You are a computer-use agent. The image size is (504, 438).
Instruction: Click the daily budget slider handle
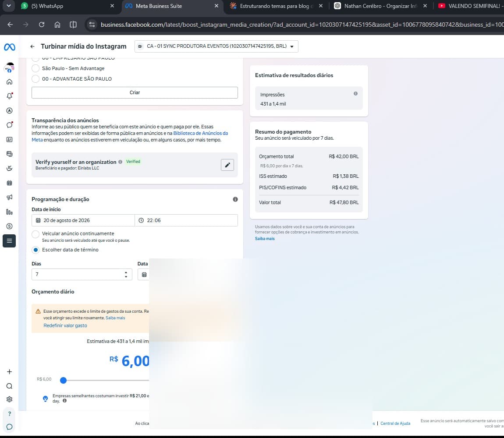[x=63, y=381]
